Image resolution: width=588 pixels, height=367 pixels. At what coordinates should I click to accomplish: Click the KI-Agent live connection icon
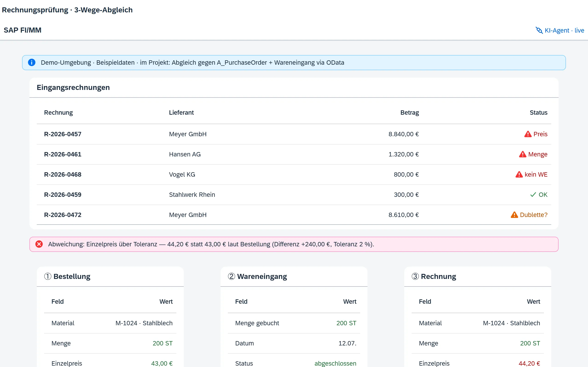point(539,30)
